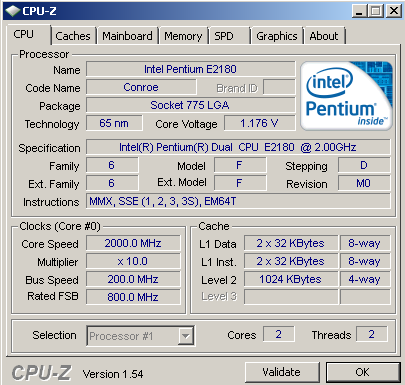Open the Mainboard tab
Screen dimensions: 405x385
click(x=127, y=36)
